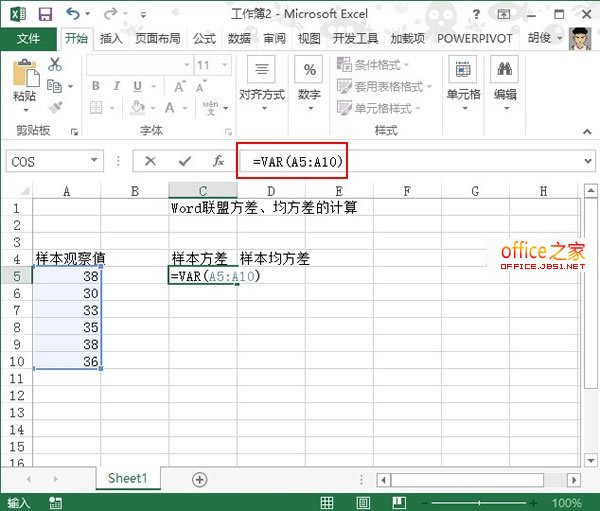Screen dimensions: 600x511
Task: Click Decrease Font Size icon
Action: click(201, 87)
